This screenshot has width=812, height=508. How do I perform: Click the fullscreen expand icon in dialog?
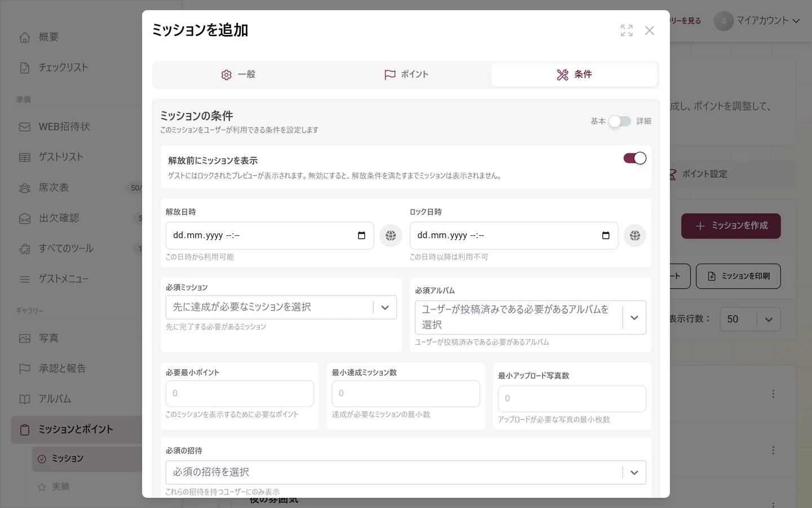626,30
